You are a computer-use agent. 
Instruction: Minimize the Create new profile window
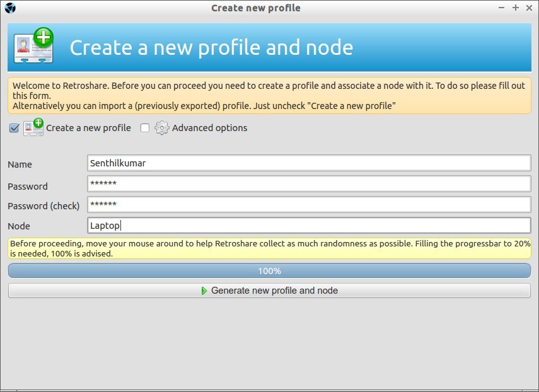[502, 8]
